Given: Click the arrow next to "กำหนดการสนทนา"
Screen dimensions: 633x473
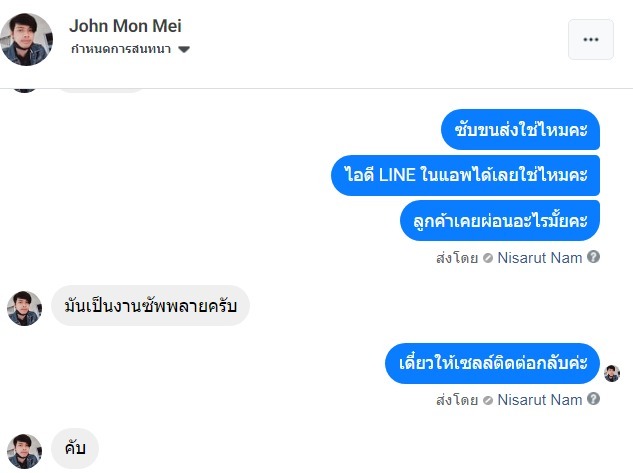Looking at the screenshot, I should point(184,49).
